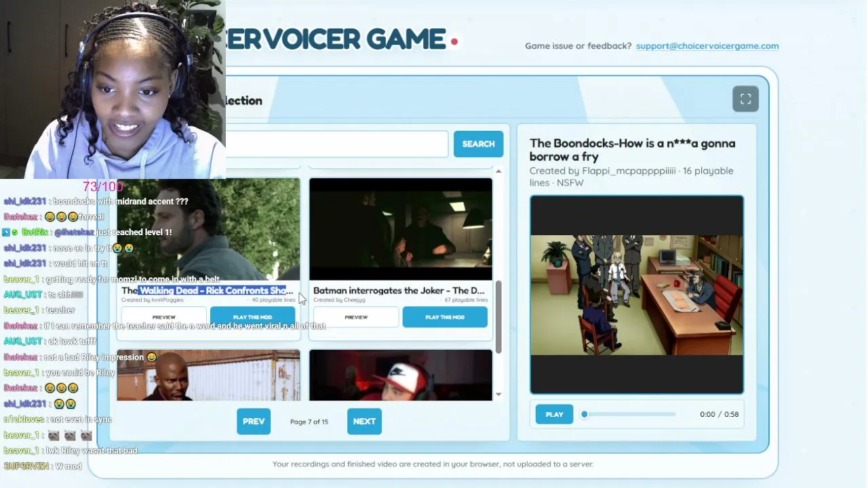This screenshot has width=868, height=488.
Task: Click the 'W mod' chat message
Action: click(x=68, y=466)
